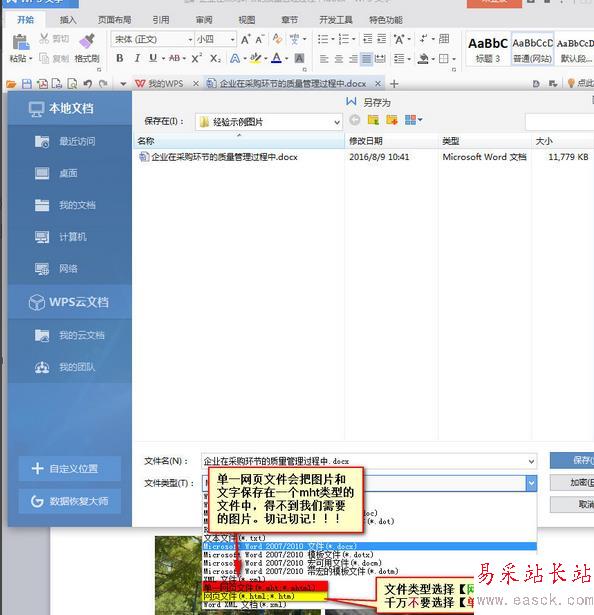Sort file list by 修改日期 column
This screenshot has height=615, width=594.
click(x=391, y=141)
